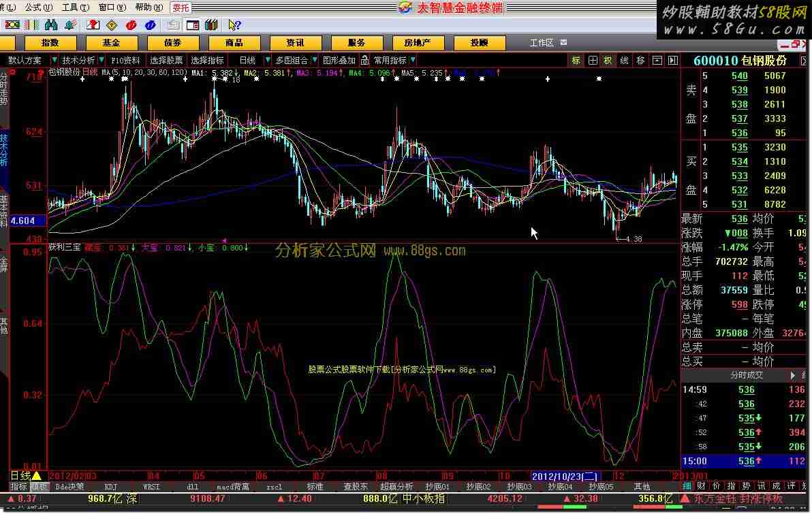Switch to the 超赢分析 indicator tab
Viewport: 812px width, 514px height.
396,487
